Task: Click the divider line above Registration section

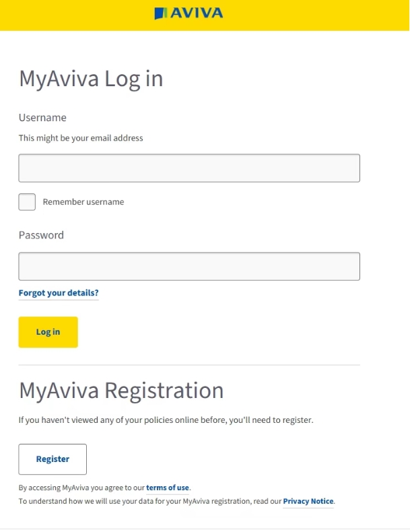Action: (189, 365)
